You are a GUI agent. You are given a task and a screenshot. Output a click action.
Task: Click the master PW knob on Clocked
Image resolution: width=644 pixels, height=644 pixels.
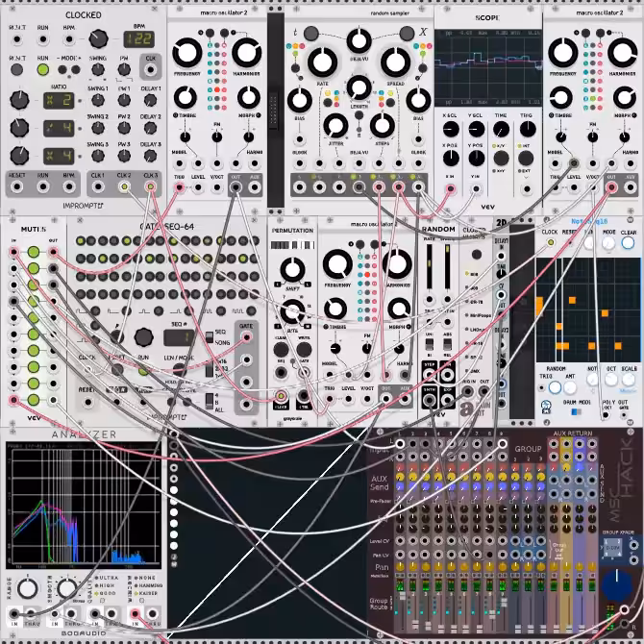pos(124,69)
